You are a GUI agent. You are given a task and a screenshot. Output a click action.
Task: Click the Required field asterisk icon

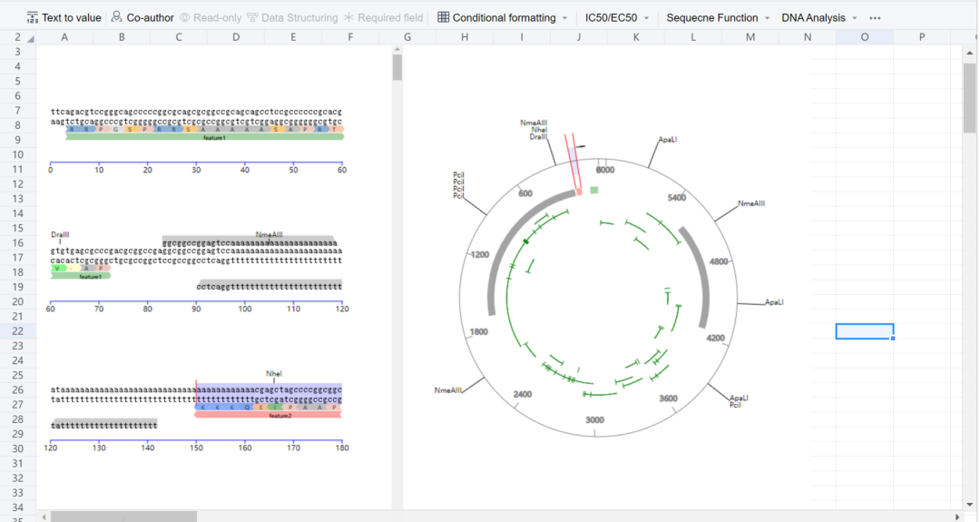pos(349,17)
